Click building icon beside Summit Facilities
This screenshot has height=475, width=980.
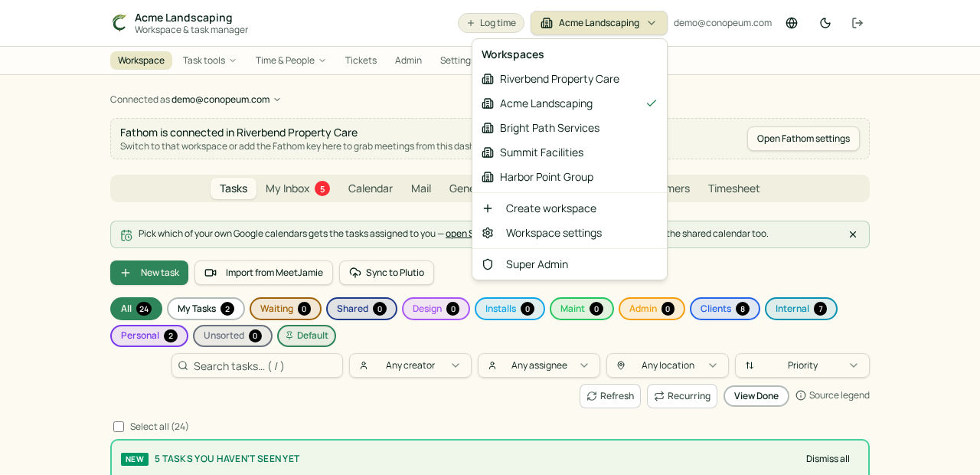click(x=488, y=152)
